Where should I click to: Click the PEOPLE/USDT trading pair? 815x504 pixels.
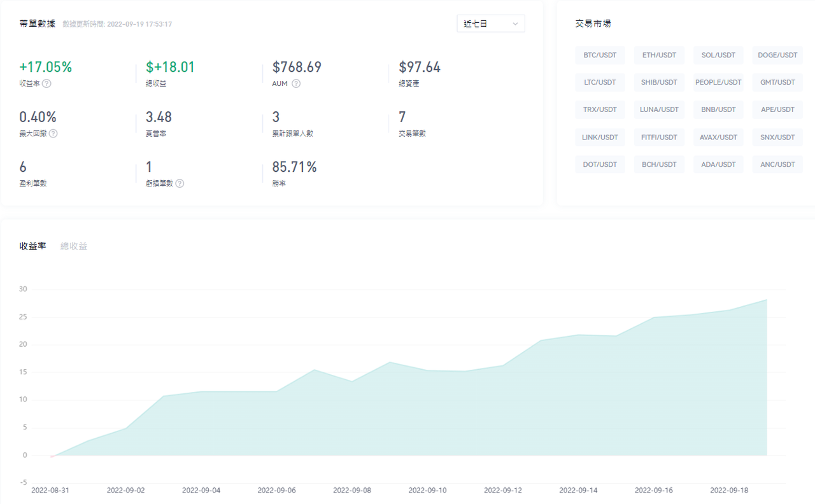tap(718, 83)
